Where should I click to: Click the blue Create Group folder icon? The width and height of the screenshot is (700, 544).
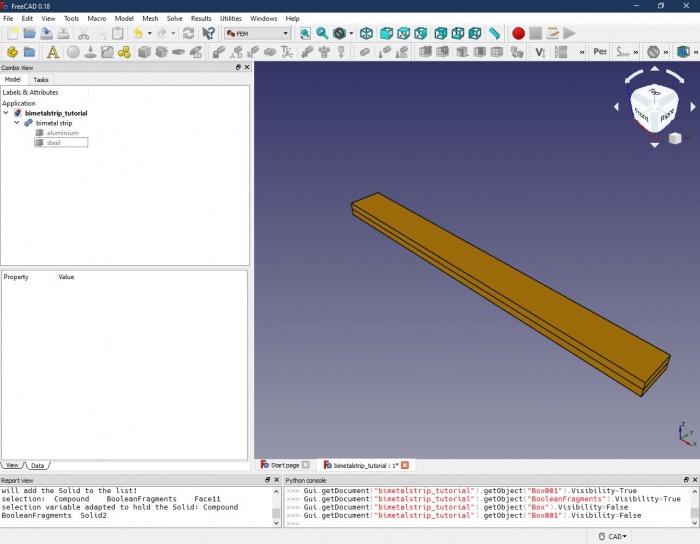29,52
